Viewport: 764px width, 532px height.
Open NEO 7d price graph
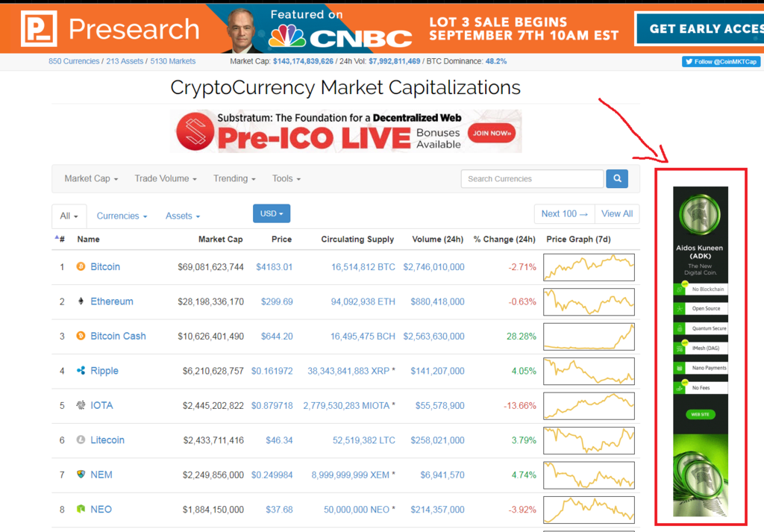click(589, 509)
